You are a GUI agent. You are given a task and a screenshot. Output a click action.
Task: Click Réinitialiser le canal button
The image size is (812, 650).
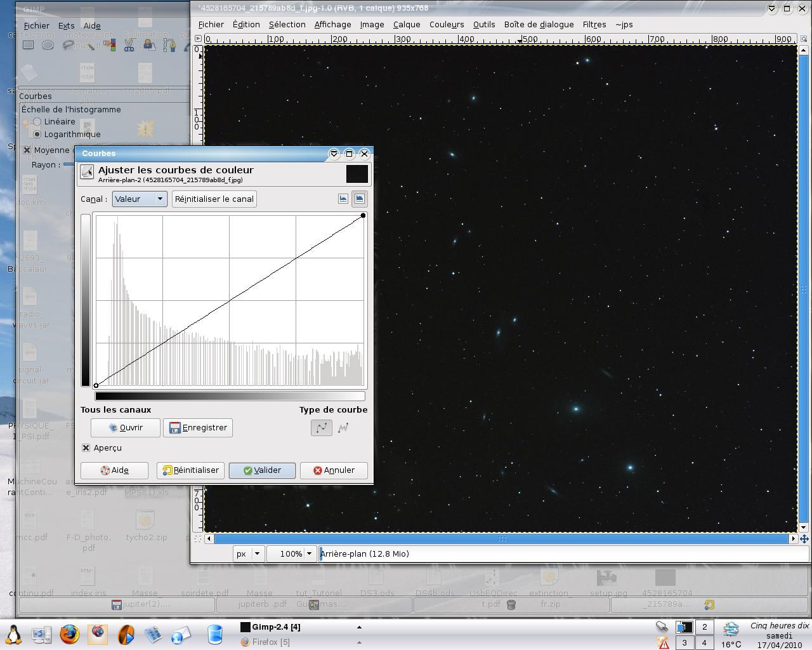point(214,199)
